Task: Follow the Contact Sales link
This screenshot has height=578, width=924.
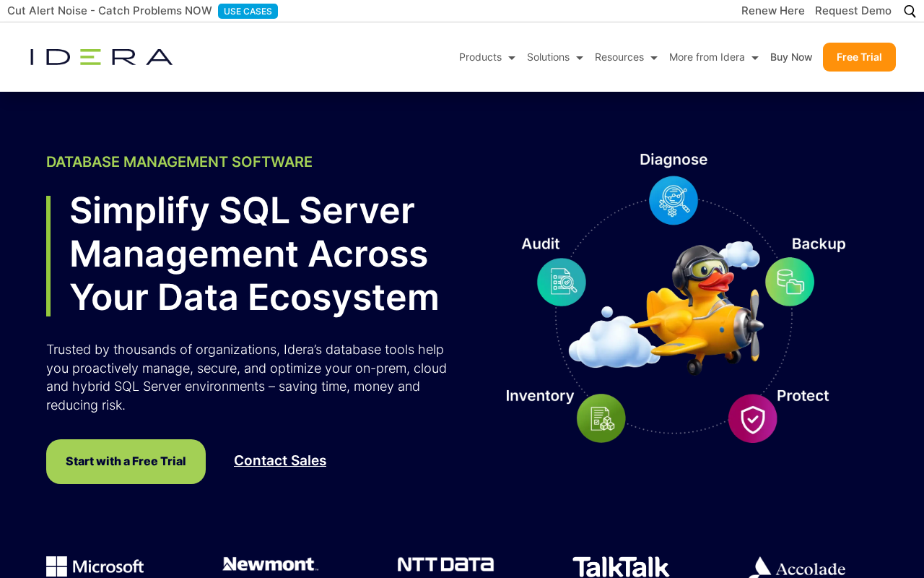Action: 280,461
